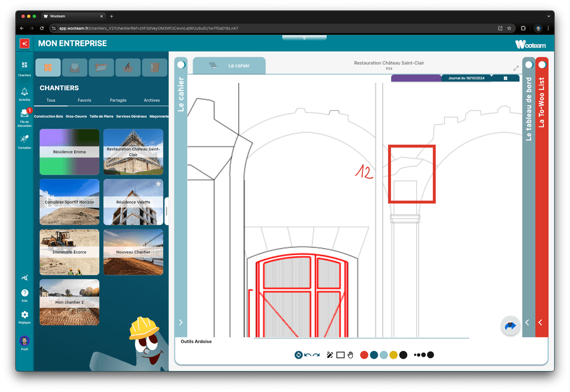
Task: Switch to the Favoris tab
Action: click(84, 100)
